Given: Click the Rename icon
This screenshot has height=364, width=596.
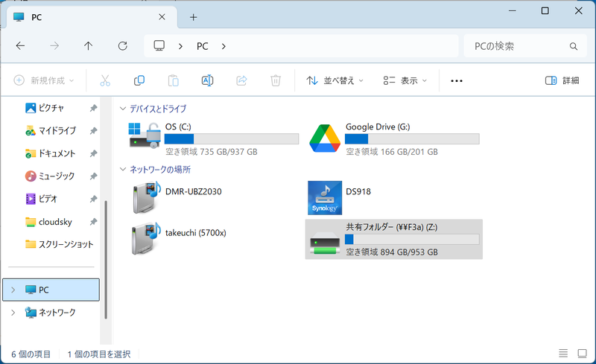Looking at the screenshot, I should tap(208, 80).
